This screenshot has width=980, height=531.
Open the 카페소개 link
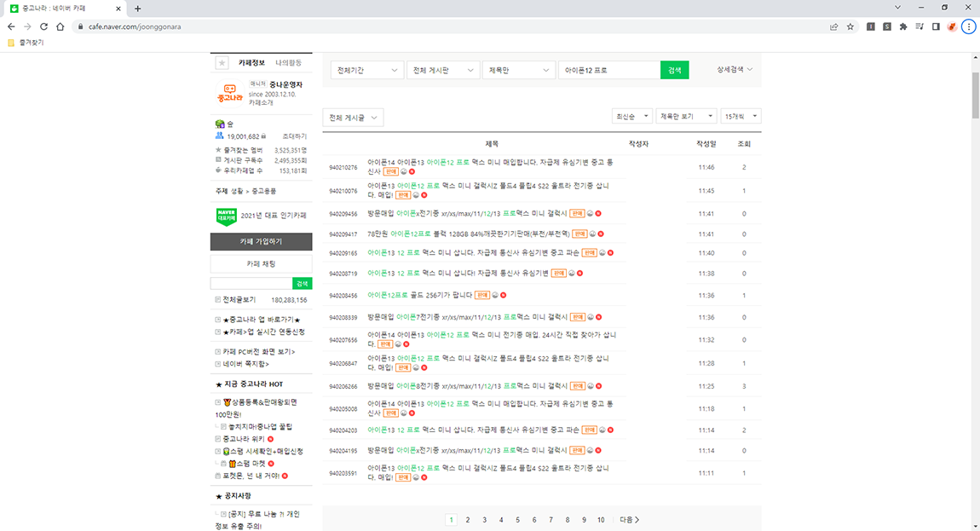point(262,102)
